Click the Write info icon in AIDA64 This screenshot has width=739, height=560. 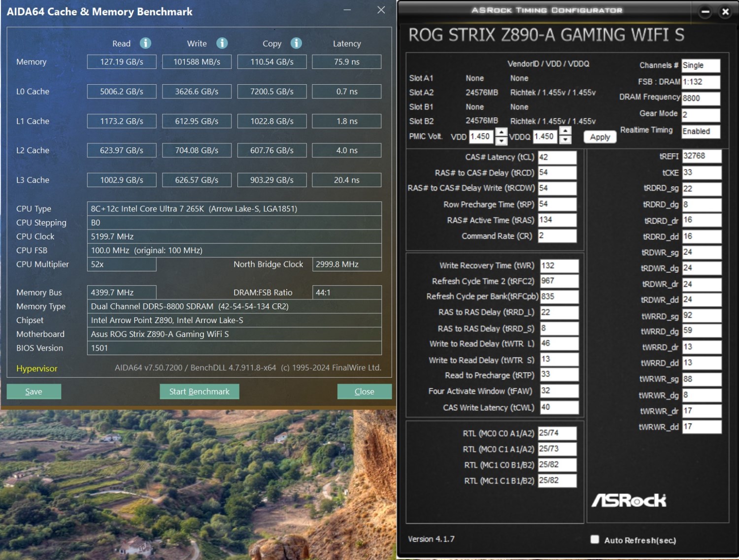tap(222, 43)
